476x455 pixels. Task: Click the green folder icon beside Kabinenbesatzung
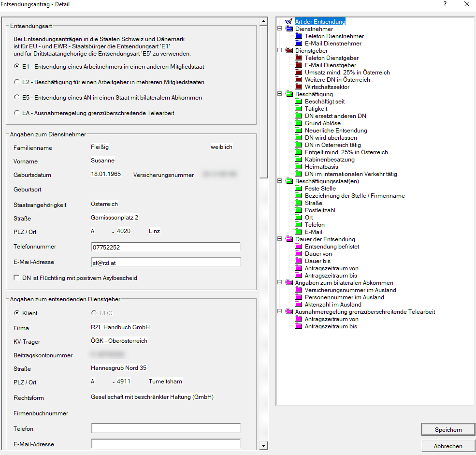298,160
